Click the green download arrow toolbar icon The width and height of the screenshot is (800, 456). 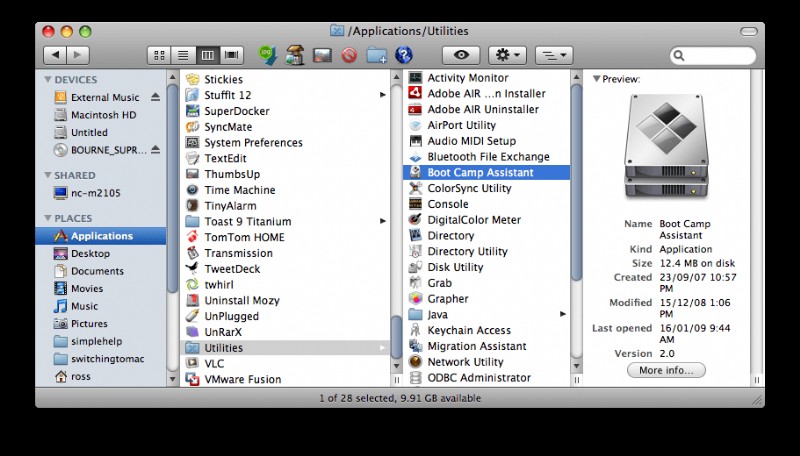(x=267, y=55)
